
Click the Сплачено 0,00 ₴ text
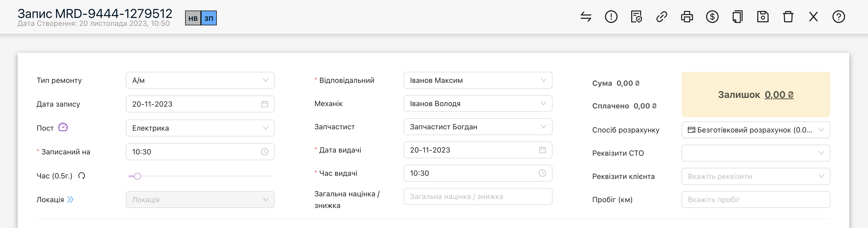pos(624,106)
